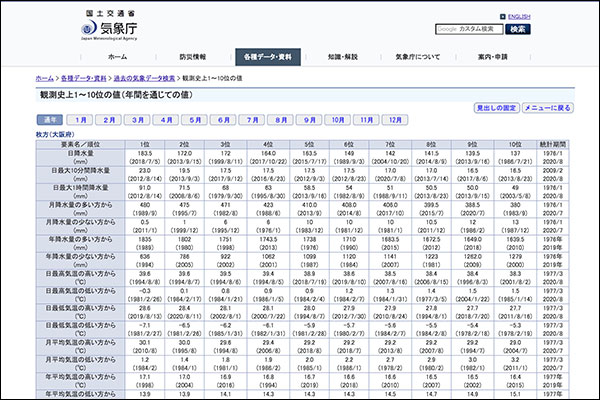
Task: Click the 137 (1986/7/21) rainfall cell
Action: (x=515, y=157)
